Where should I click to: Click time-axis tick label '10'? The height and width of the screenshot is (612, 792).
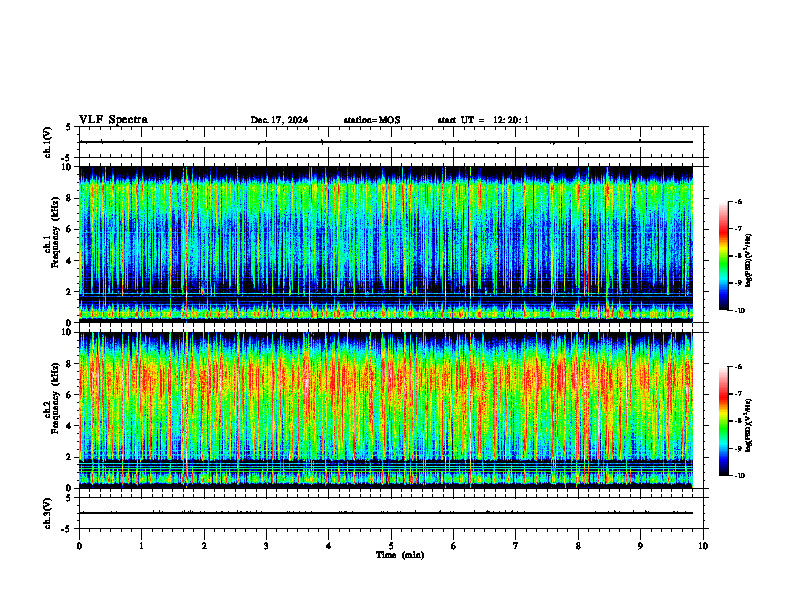tap(703, 546)
